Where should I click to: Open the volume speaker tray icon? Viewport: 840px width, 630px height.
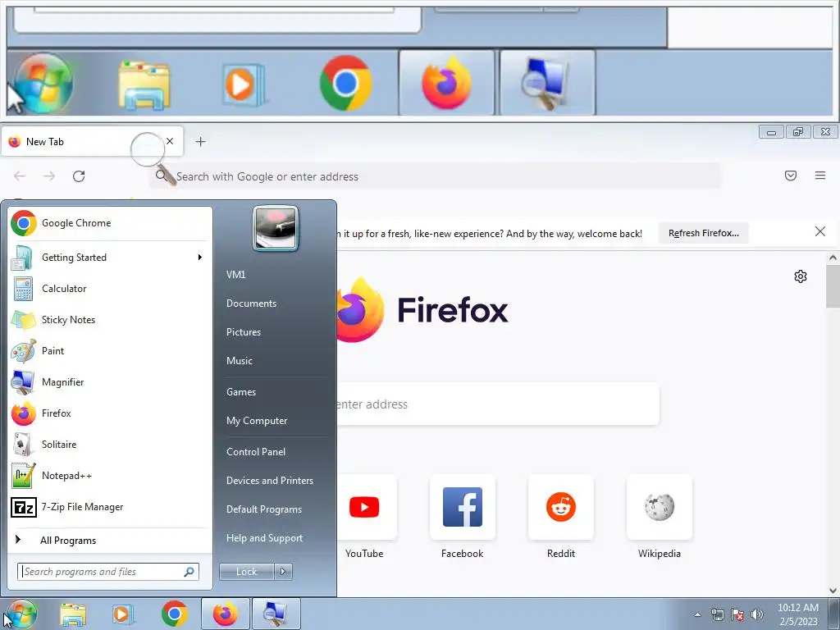click(x=757, y=614)
